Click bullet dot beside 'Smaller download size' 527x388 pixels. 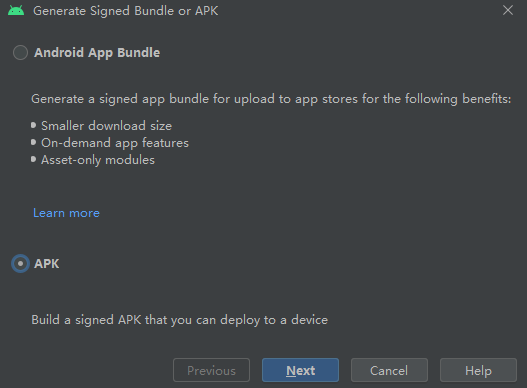pyautogui.click(x=33, y=125)
